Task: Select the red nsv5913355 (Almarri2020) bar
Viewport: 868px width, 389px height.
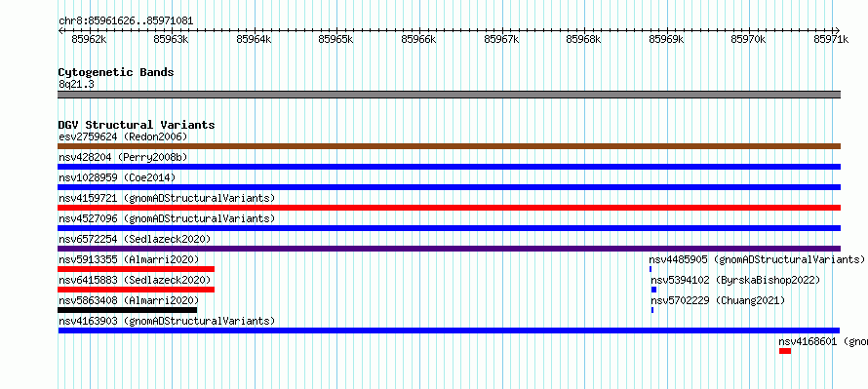Action: [136, 269]
